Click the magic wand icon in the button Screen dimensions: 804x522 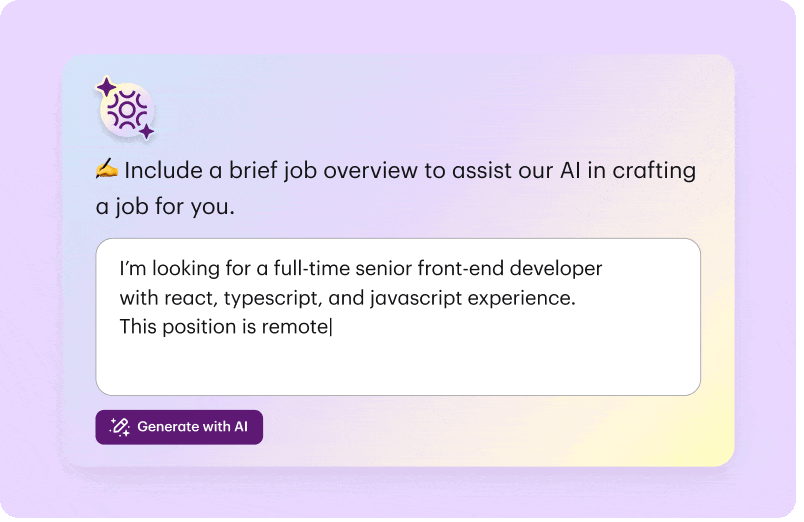click(120, 427)
